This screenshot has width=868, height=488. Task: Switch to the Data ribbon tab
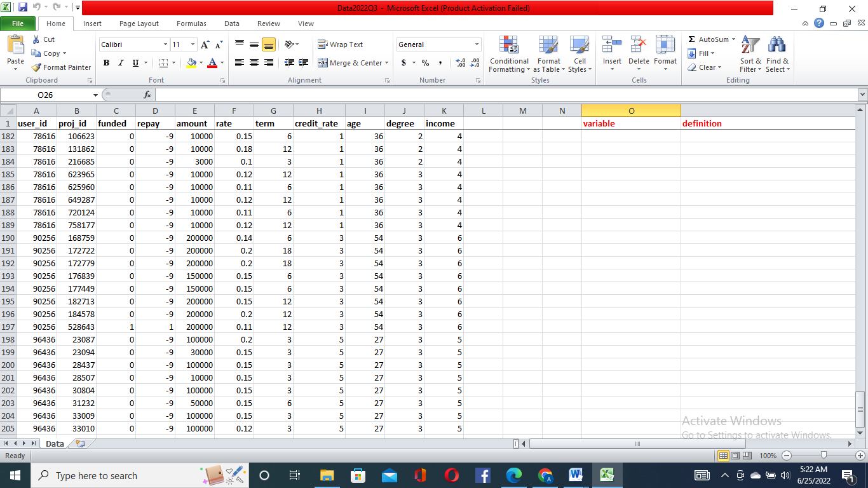[x=232, y=24]
